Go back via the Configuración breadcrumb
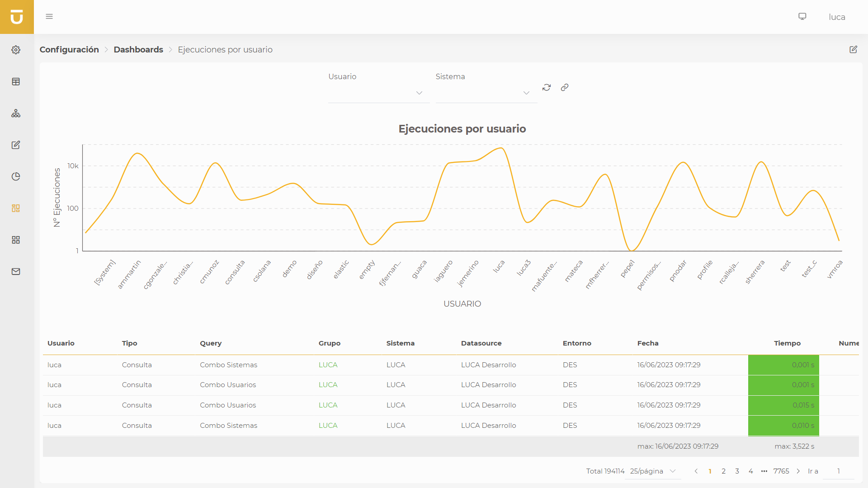 (x=69, y=50)
